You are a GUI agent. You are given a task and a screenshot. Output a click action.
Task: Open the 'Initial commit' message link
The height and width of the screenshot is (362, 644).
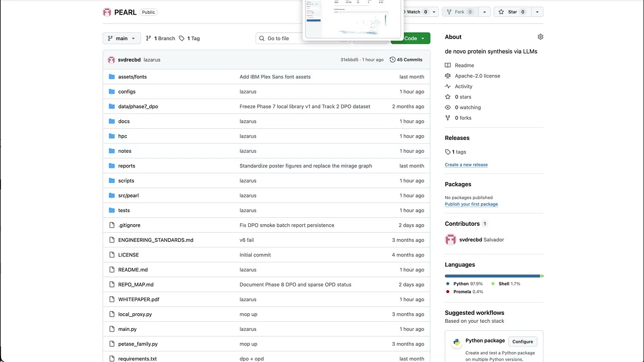[255, 255]
